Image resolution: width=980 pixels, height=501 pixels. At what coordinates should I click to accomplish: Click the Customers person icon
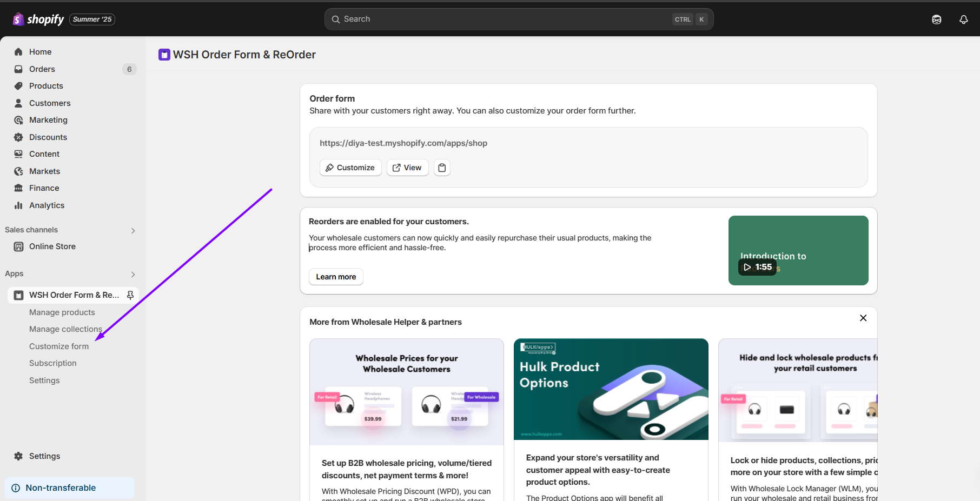18,103
